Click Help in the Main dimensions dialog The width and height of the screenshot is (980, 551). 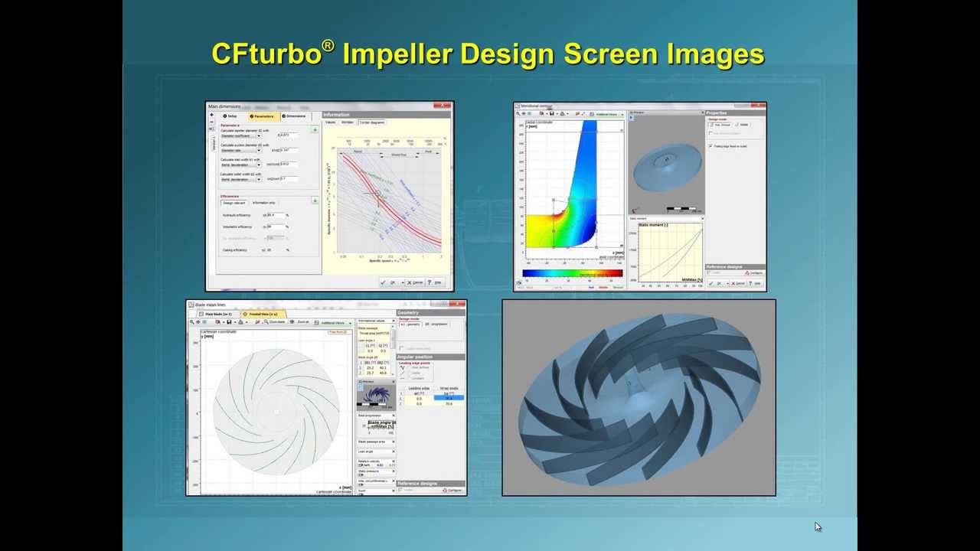pos(436,282)
